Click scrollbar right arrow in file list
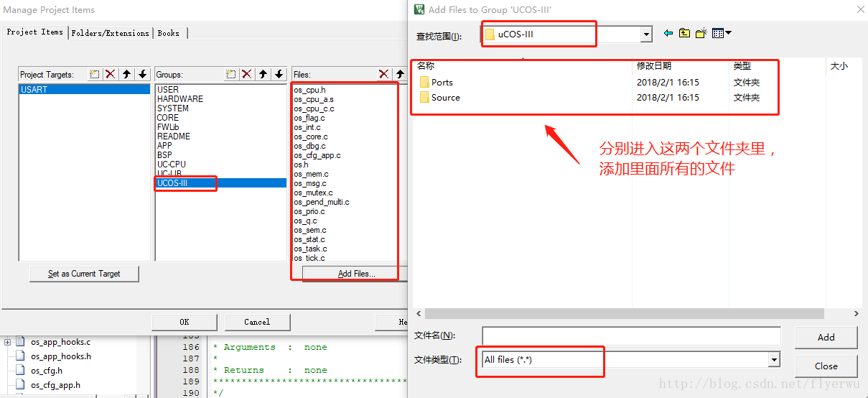The height and width of the screenshot is (398, 868). 856,314
